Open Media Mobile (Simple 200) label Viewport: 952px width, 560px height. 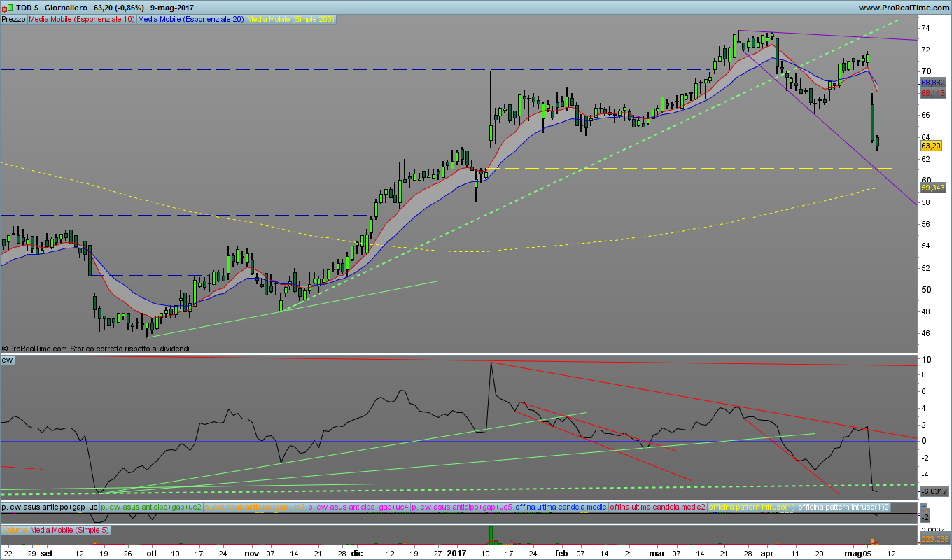click(291, 20)
